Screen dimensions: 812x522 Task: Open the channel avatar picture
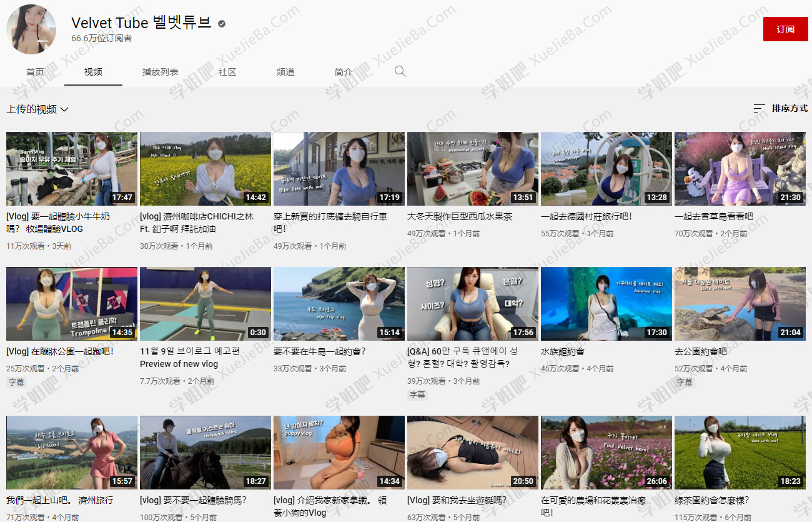31,29
